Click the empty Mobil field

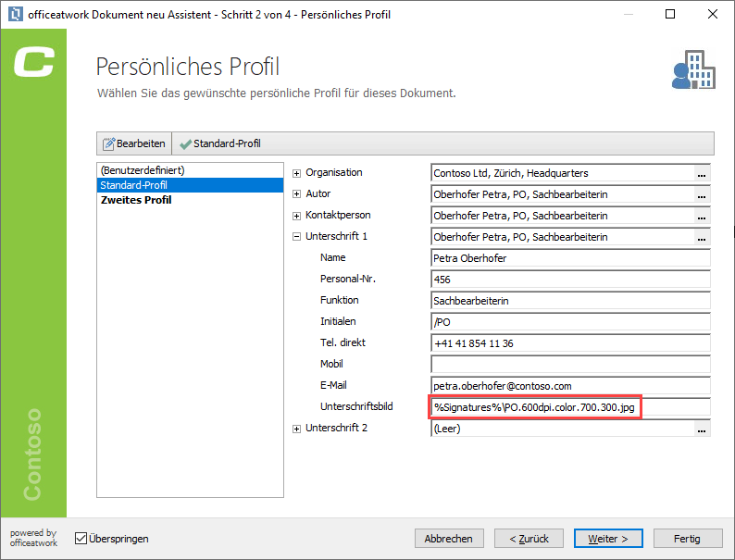click(x=570, y=365)
